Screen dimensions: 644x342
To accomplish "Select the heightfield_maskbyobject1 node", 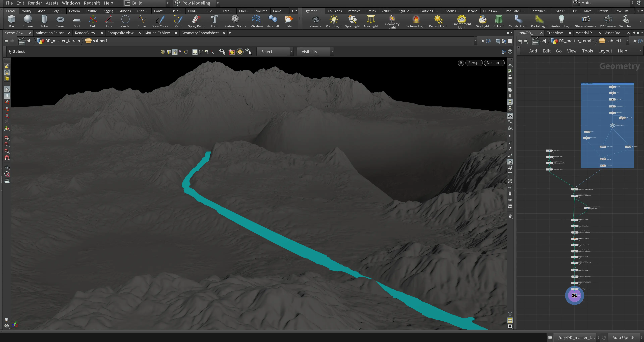I will click(575, 189).
